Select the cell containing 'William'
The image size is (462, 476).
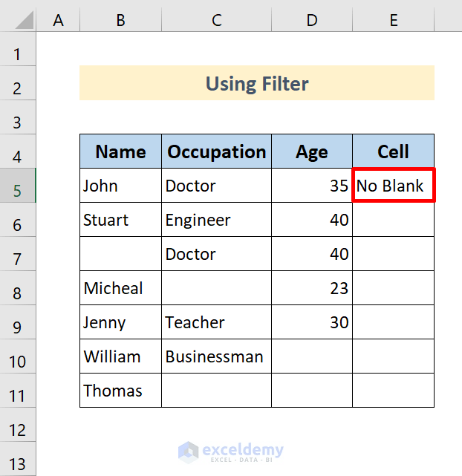121,356
